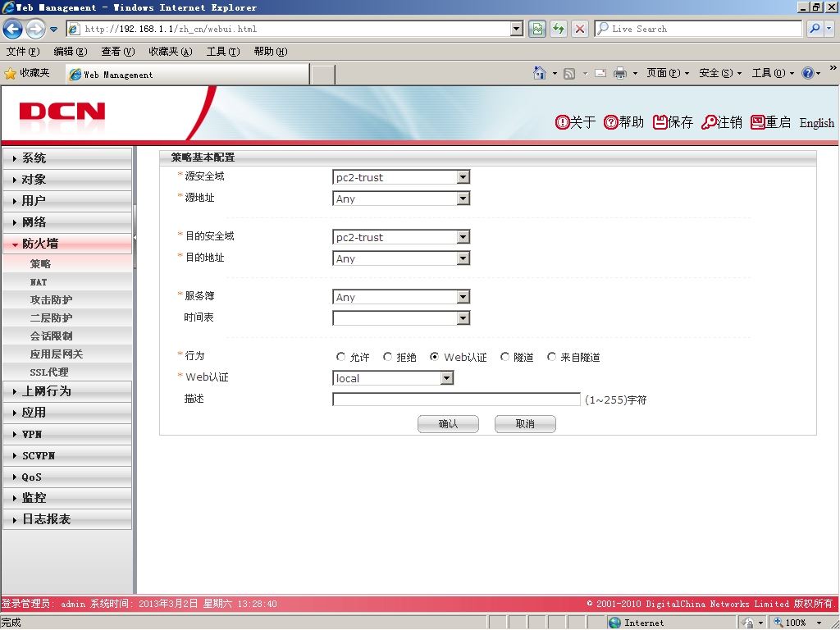Screen dimensions: 840x630
Task: Open the 文件(F) menu
Action: pyautogui.click(x=23, y=52)
